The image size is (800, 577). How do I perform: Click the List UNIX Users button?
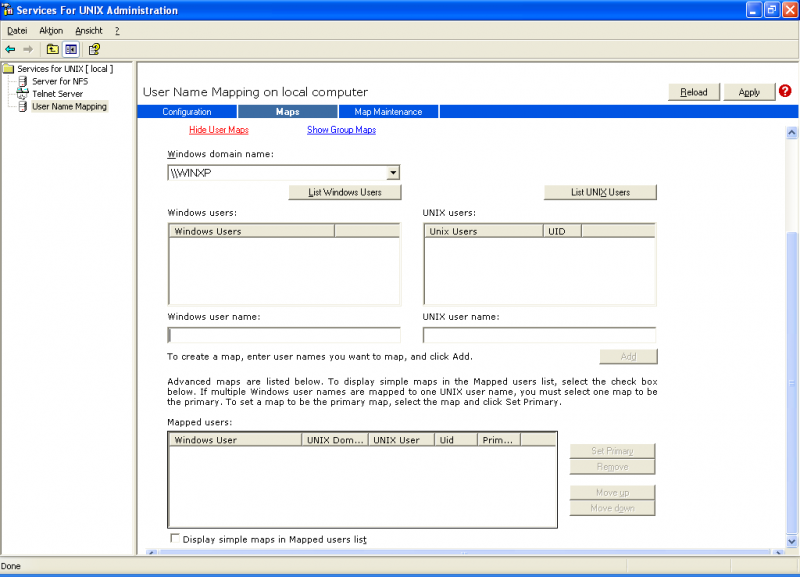(600, 192)
